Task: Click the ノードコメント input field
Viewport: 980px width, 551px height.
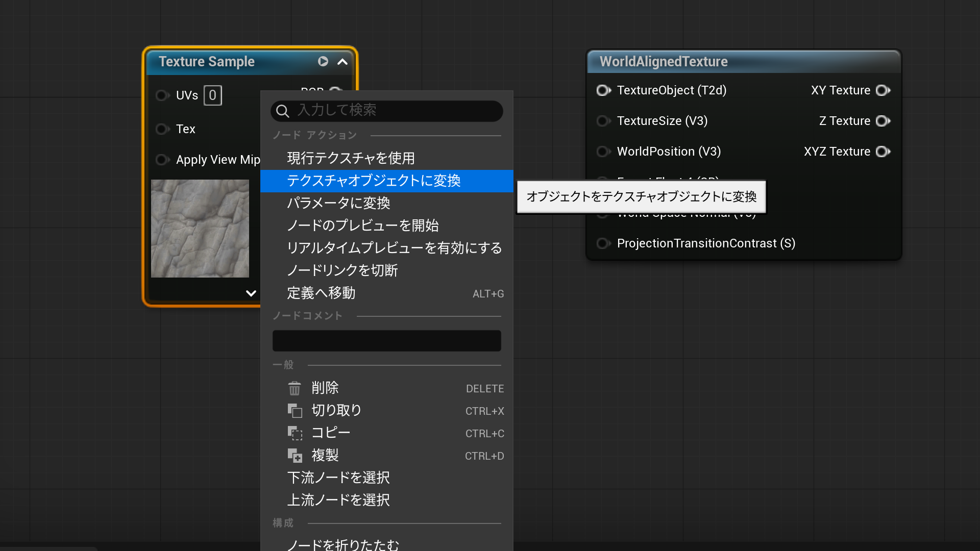Action: 386,340
